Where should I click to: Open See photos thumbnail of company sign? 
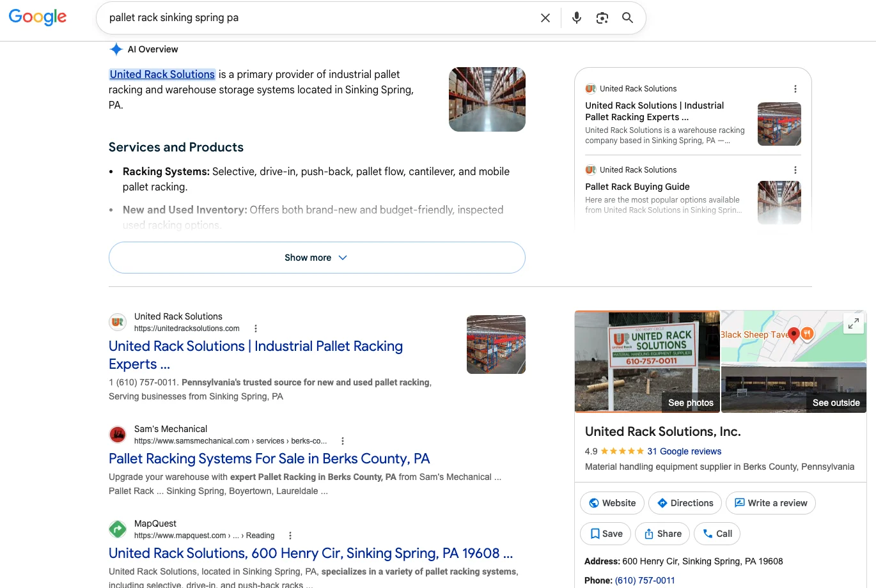647,361
